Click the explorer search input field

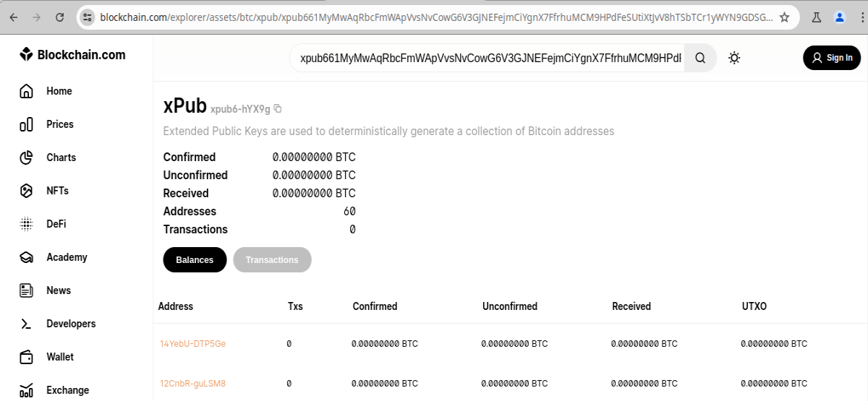click(x=490, y=58)
